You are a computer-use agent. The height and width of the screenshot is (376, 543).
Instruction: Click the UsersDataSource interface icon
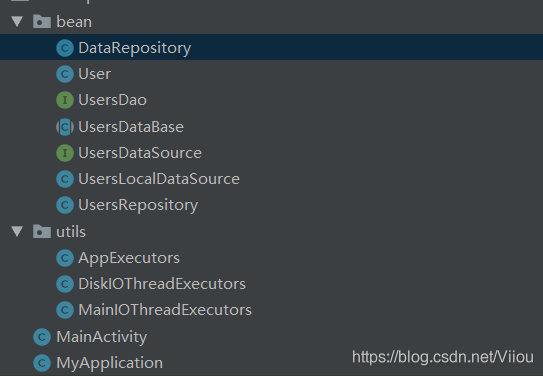[x=65, y=153]
